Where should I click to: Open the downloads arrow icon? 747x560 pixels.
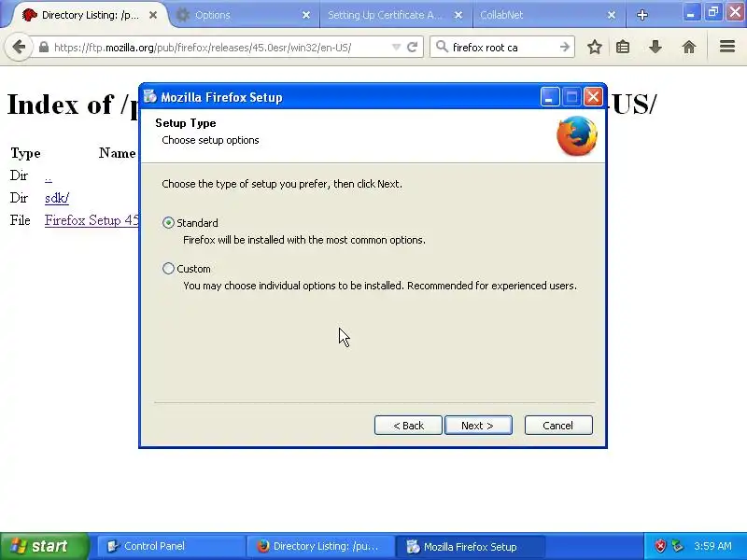click(655, 47)
